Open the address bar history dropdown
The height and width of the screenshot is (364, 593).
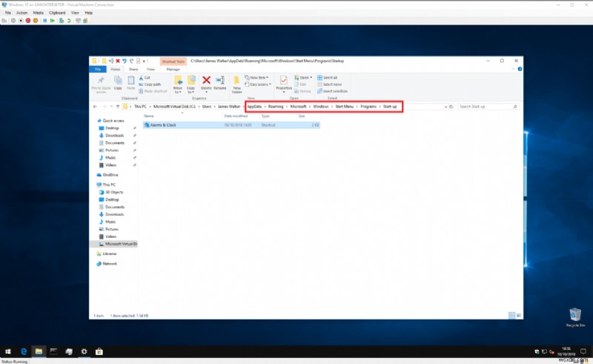click(x=445, y=107)
